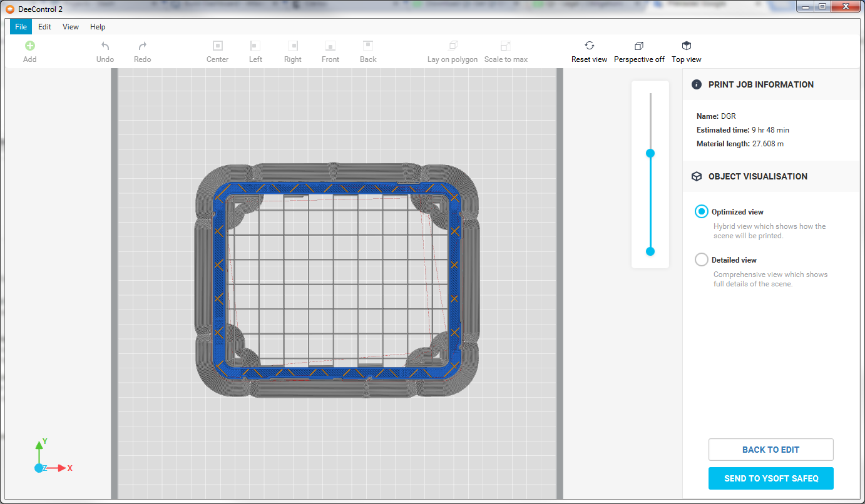This screenshot has width=865, height=504.
Task: Click the Back to Edit button
Action: pos(770,450)
